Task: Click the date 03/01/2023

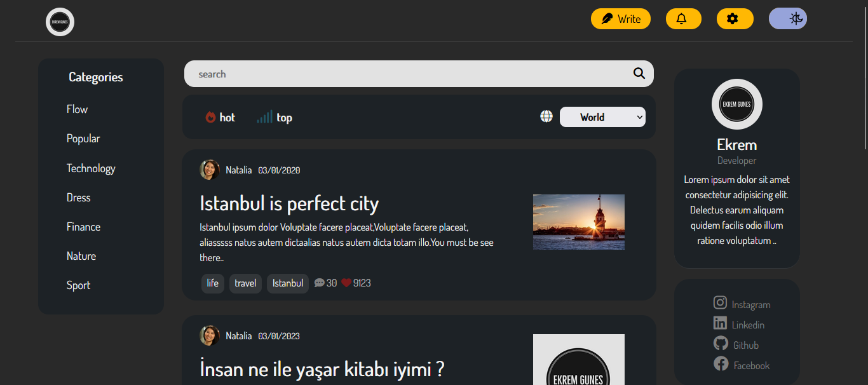Action: [x=279, y=336]
